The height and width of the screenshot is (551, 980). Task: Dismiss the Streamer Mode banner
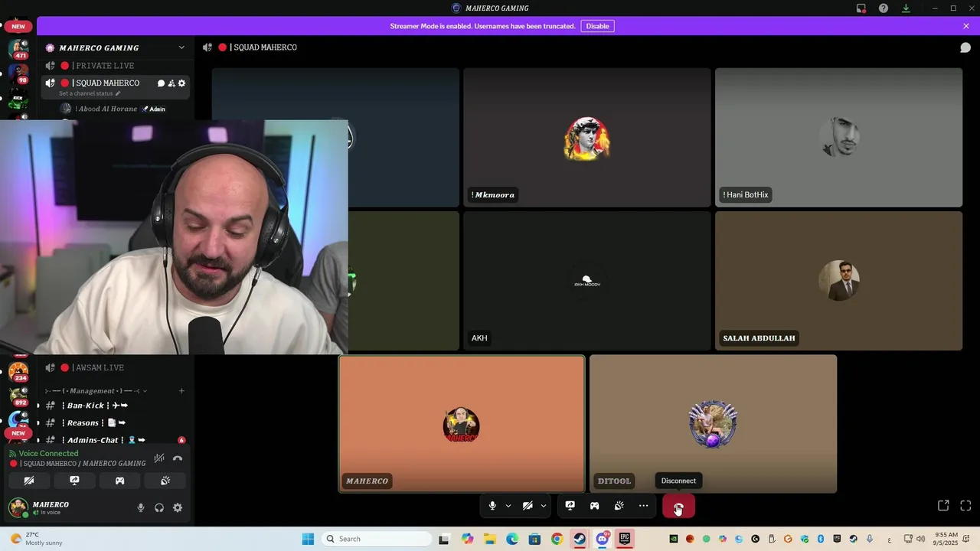(x=966, y=26)
